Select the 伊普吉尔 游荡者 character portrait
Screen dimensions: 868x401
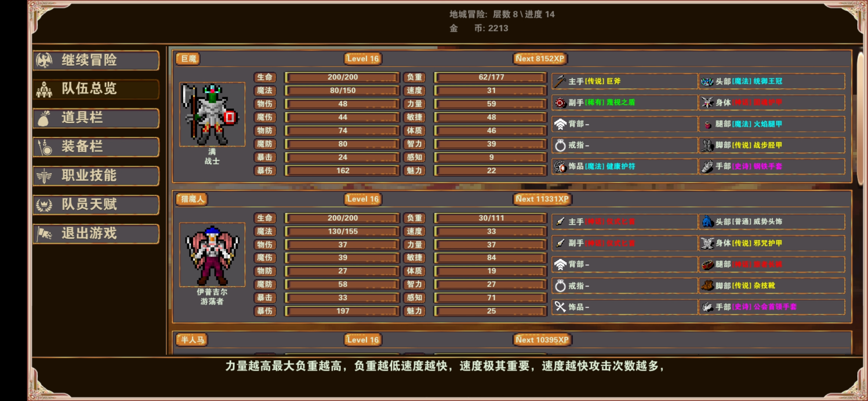(212, 255)
